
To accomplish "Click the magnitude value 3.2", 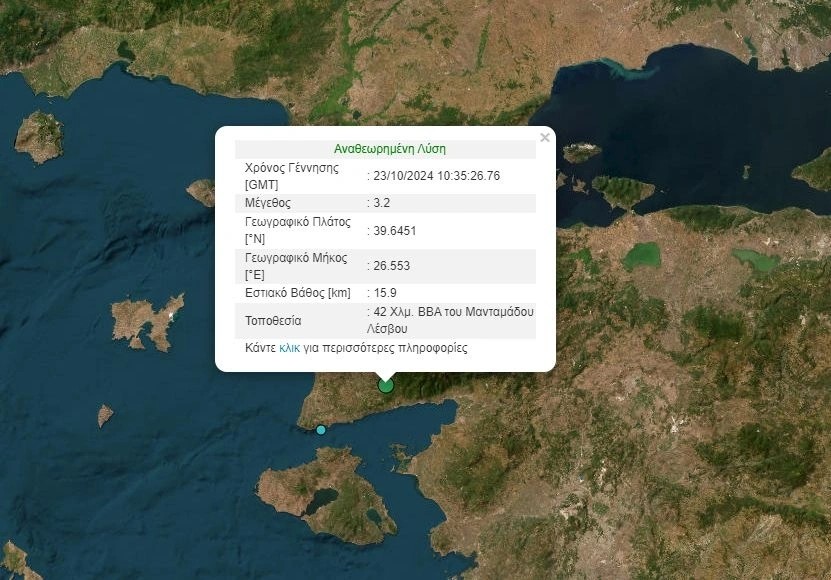I will [381, 203].
